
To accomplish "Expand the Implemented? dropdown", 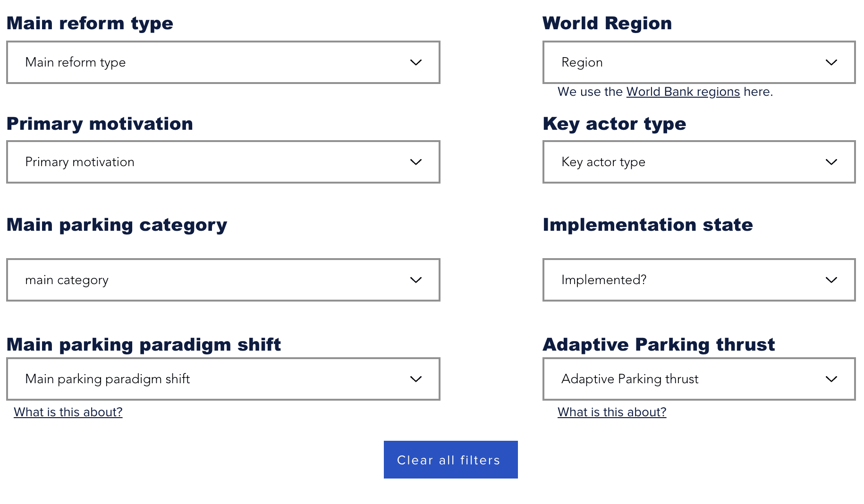I will pyautogui.click(x=699, y=280).
